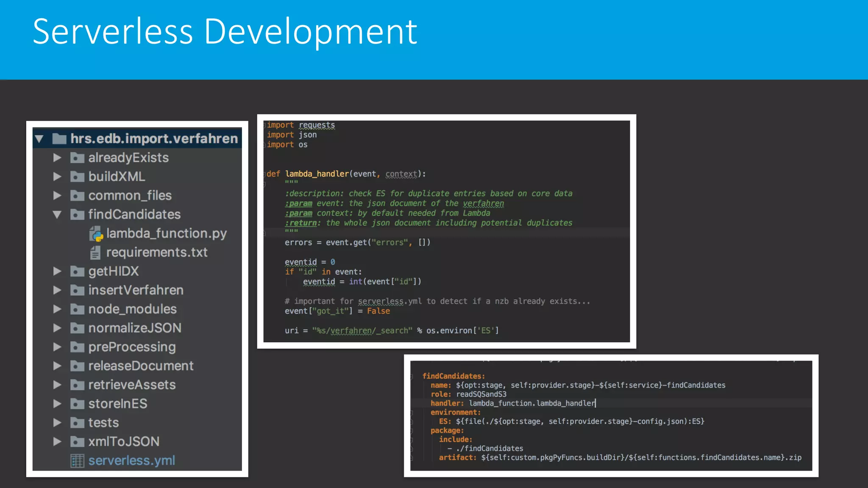
Task: Click the text file icon of requirements.txt
Action: [x=95, y=252]
